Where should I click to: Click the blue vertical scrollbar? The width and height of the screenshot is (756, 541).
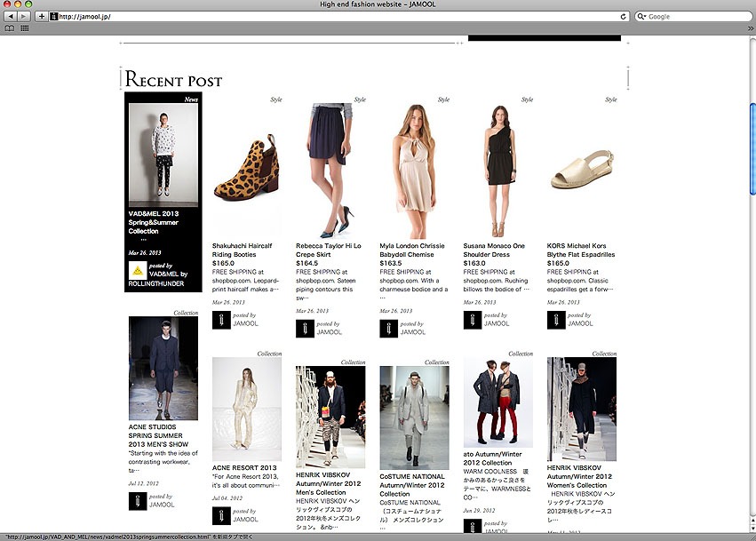pos(751,107)
